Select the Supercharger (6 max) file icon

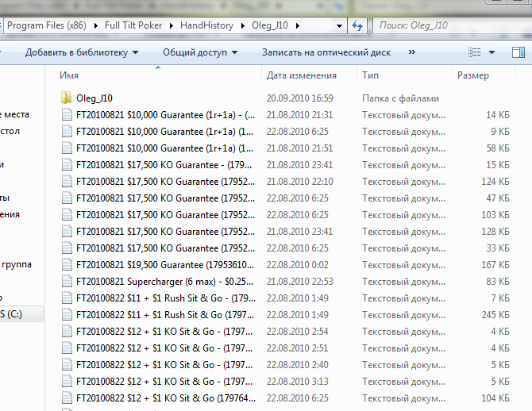(x=67, y=281)
